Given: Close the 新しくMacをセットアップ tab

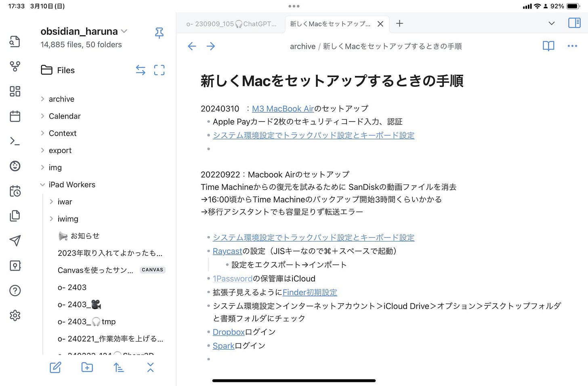Looking at the screenshot, I should click(380, 24).
